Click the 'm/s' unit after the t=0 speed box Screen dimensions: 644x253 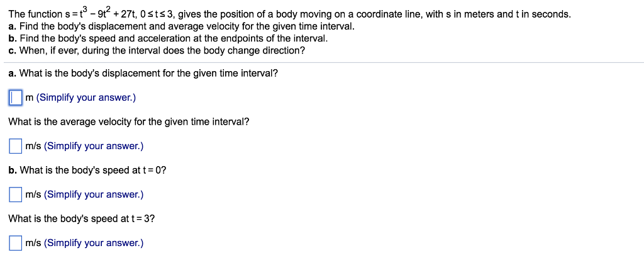tap(33, 194)
